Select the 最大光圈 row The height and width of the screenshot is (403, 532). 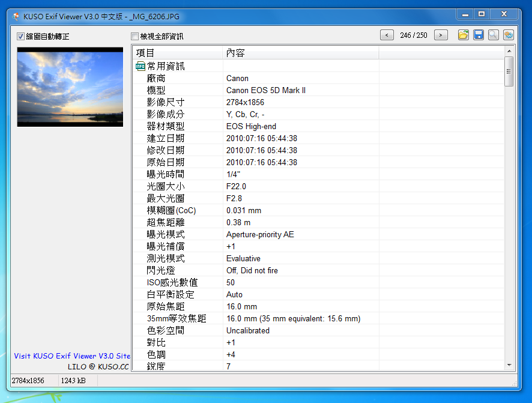tap(318, 198)
